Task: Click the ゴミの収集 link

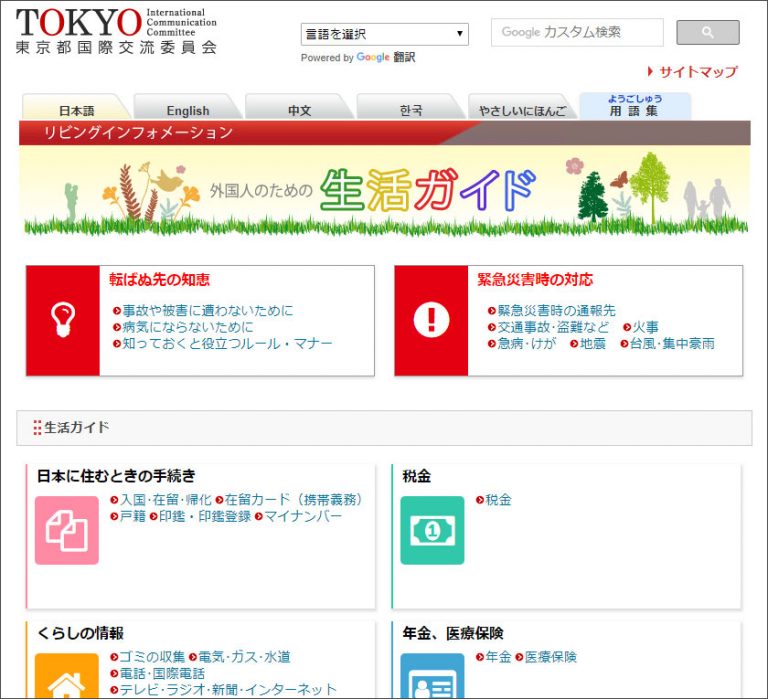Action: (x=152, y=657)
